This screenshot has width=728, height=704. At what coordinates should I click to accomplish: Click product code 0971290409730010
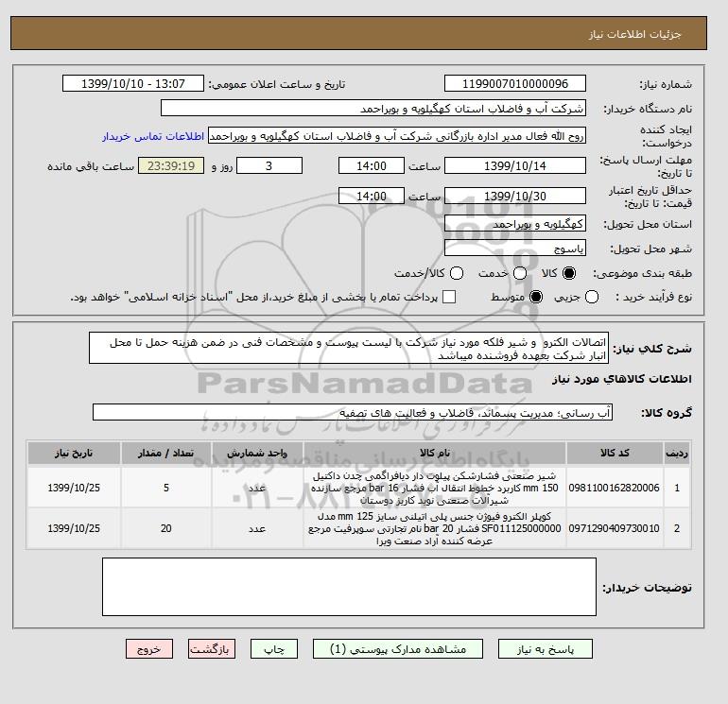point(614,528)
